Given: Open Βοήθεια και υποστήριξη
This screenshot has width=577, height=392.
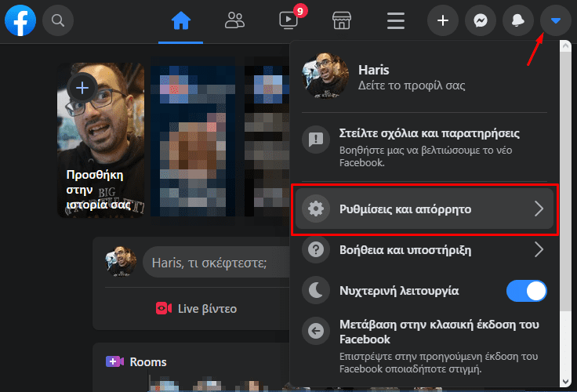Looking at the screenshot, I should point(424,250).
